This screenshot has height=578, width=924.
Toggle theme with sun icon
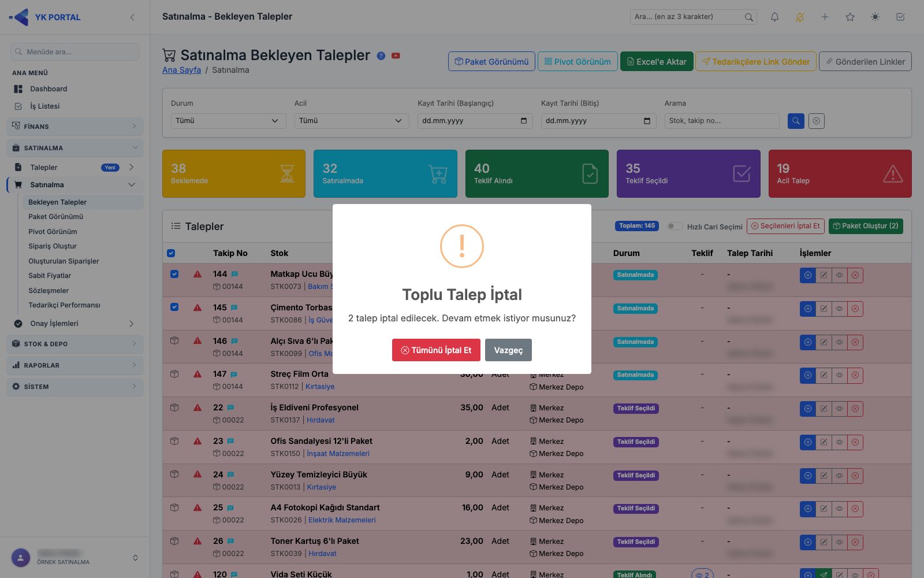[x=875, y=17]
